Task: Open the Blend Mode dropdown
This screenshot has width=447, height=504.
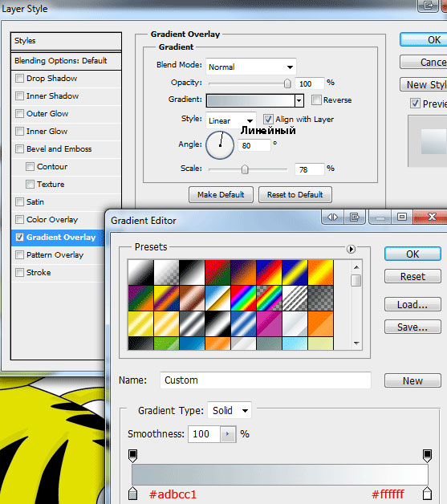Action: point(251,67)
